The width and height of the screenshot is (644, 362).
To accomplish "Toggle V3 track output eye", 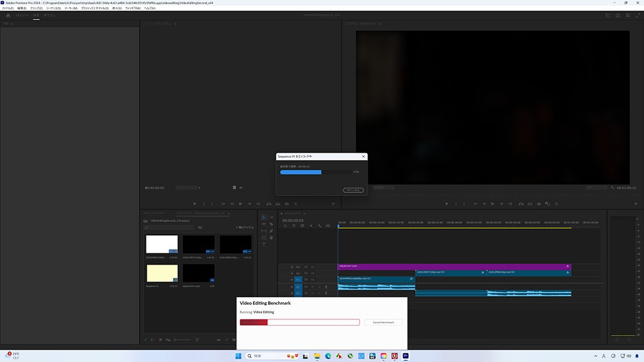I will click(x=313, y=266).
